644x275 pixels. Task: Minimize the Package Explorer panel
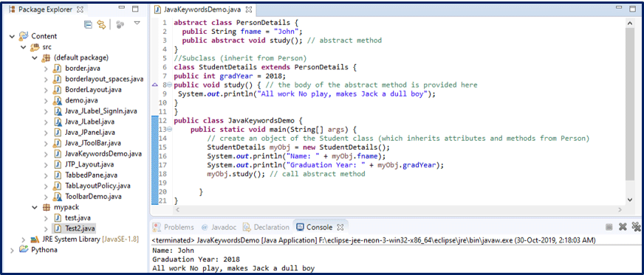[x=122, y=9]
